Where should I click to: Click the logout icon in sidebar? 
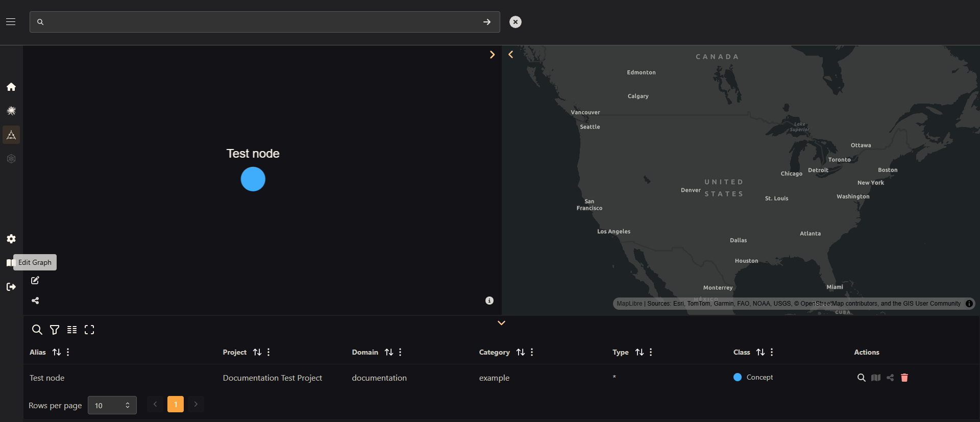click(11, 287)
